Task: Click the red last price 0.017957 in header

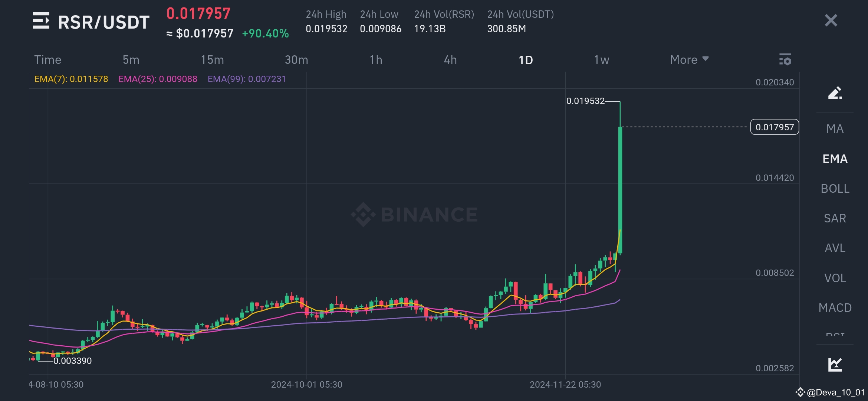Action: [198, 14]
